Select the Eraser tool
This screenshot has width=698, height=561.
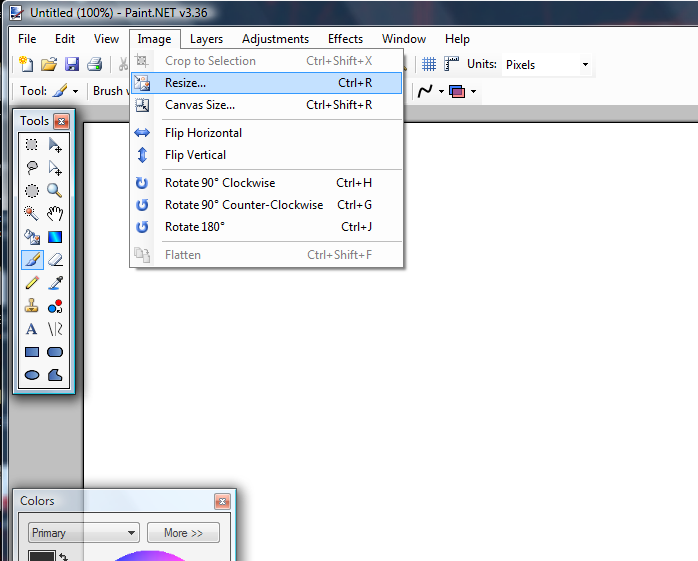[x=56, y=260]
